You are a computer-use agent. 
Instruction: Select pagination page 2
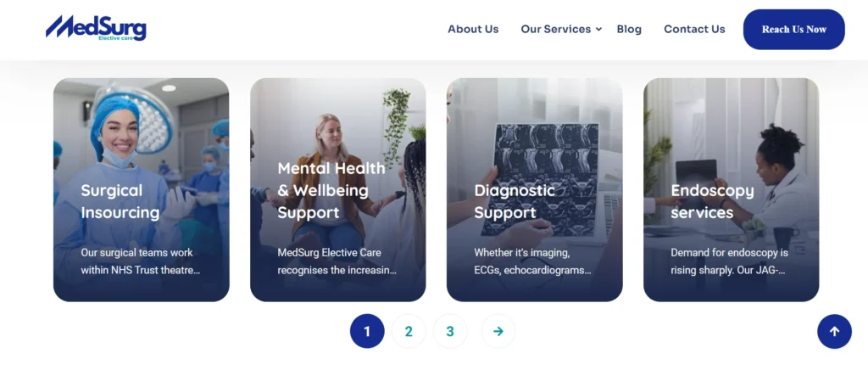point(409,332)
